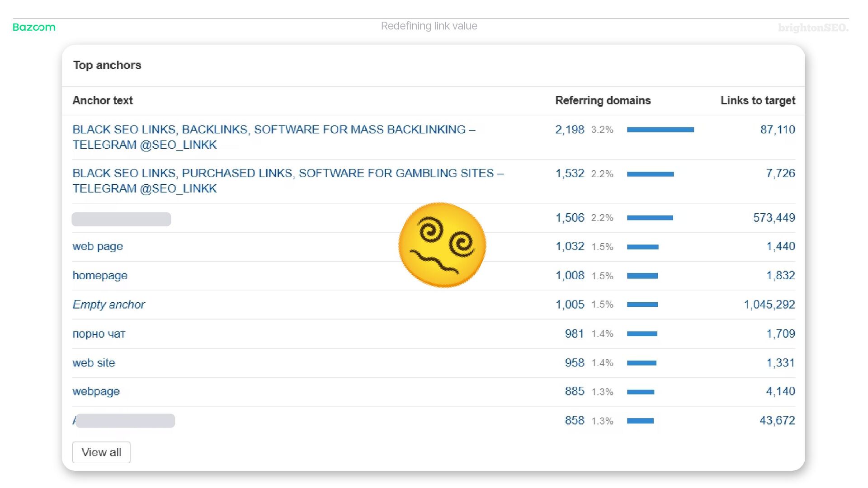This screenshot has height=488, width=868.
Task: Click the 87,110 links to target value
Action: tap(777, 130)
